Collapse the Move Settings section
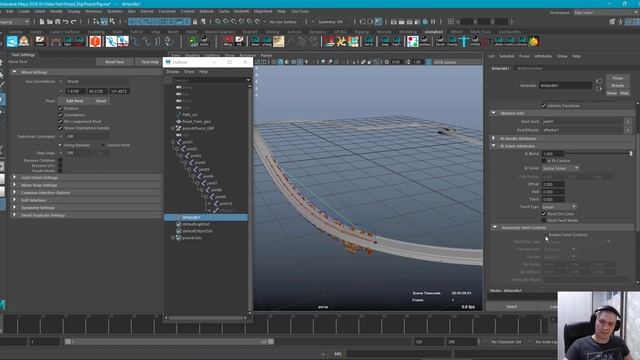 tap(15, 72)
